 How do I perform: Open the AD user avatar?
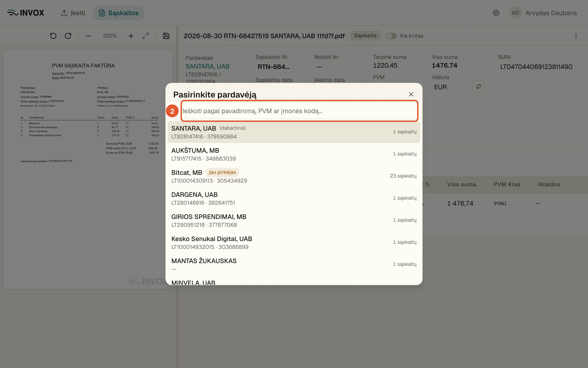click(x=515, y=13)
